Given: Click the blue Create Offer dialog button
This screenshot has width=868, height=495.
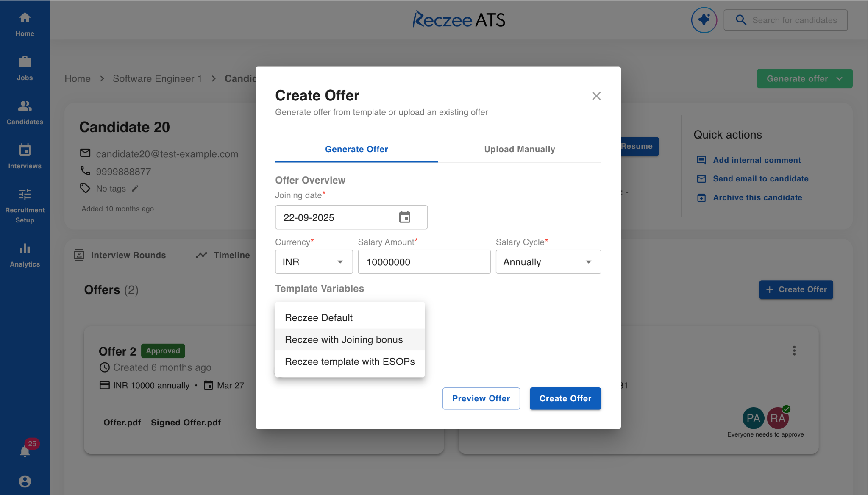Looking at the screenshot, I should (x=565, y=398).
